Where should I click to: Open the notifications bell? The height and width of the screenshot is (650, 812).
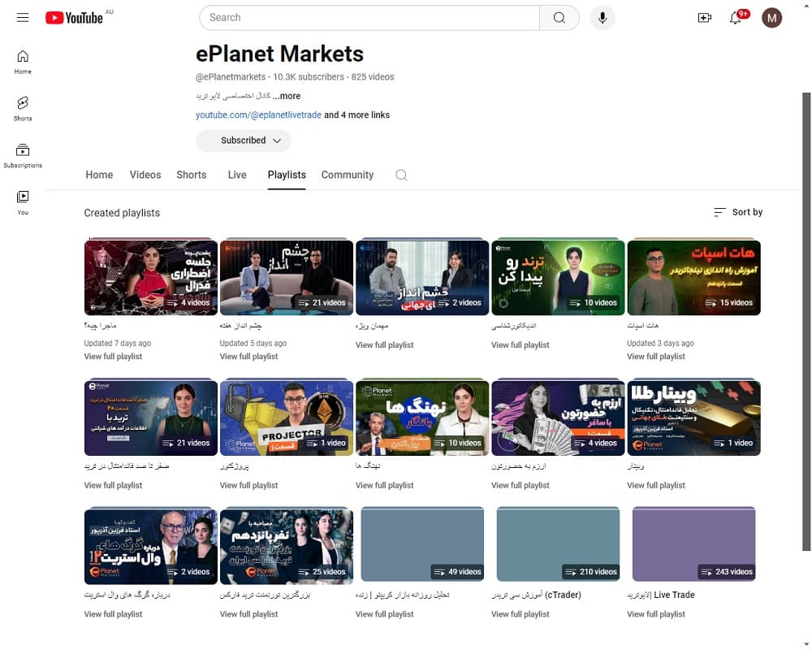[736, 18]
